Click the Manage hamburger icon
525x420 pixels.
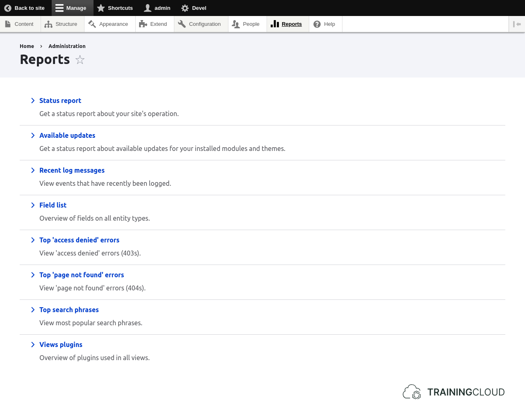click(x=59, y=8)
